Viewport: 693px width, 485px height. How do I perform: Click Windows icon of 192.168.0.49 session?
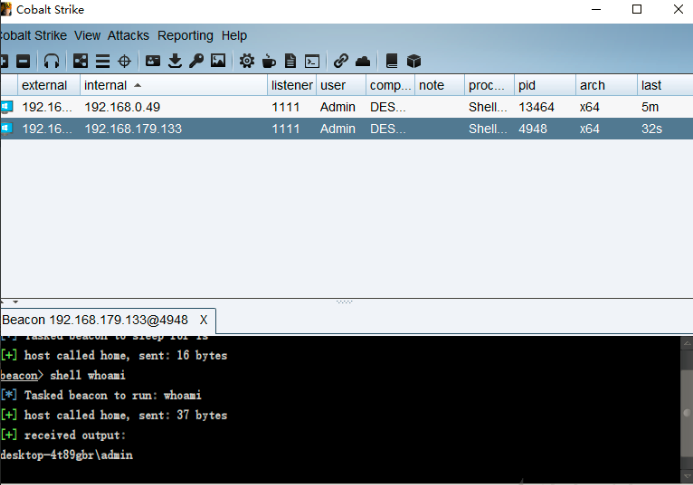point(7,107)
